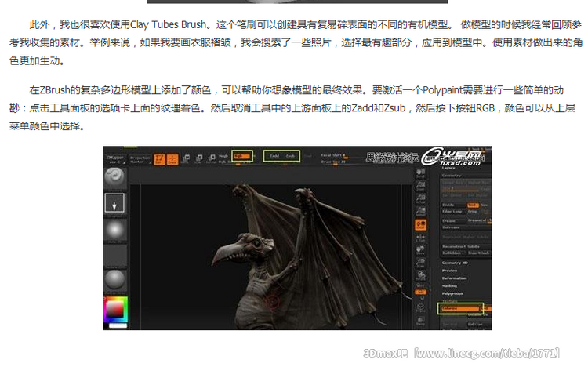Image resolution: width=588 pixels, height=367 pixels.
Task: Pick a hue in the color picker square
Action: [x=115, y=310]
